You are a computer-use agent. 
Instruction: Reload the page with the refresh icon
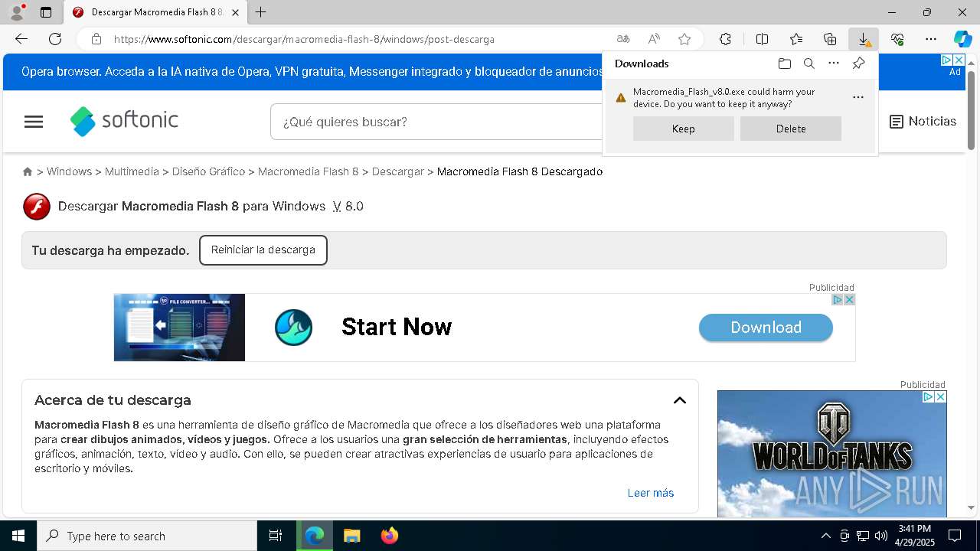55,39
